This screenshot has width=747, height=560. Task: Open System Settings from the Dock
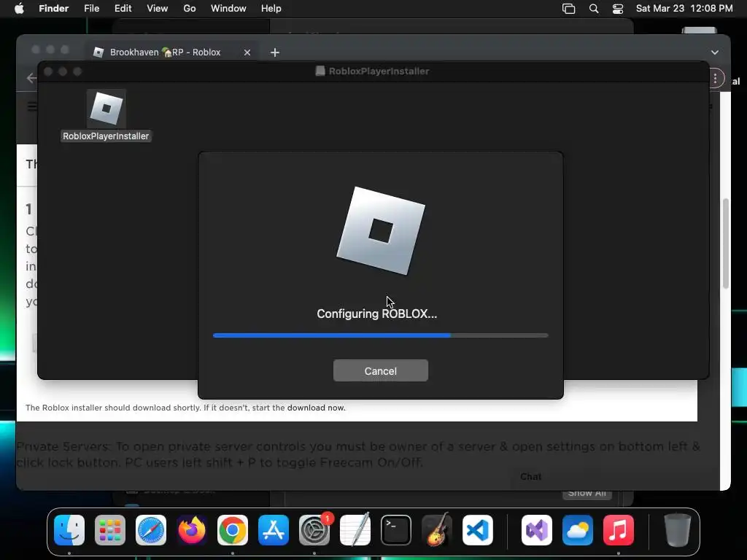click(314, 530)
